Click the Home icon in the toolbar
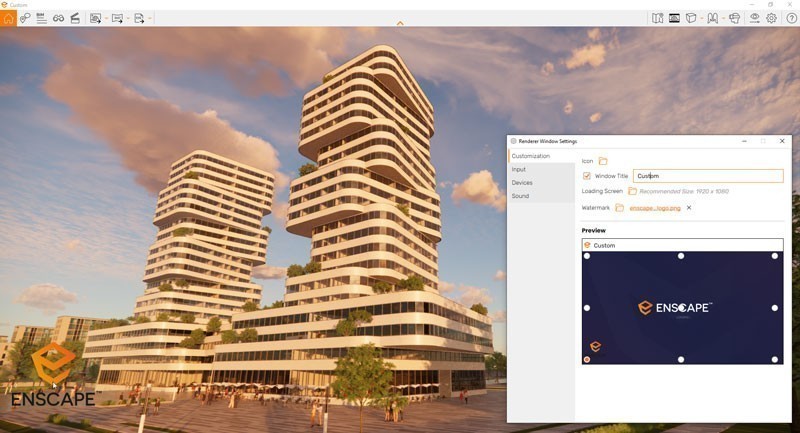 (x=9, y=18)
